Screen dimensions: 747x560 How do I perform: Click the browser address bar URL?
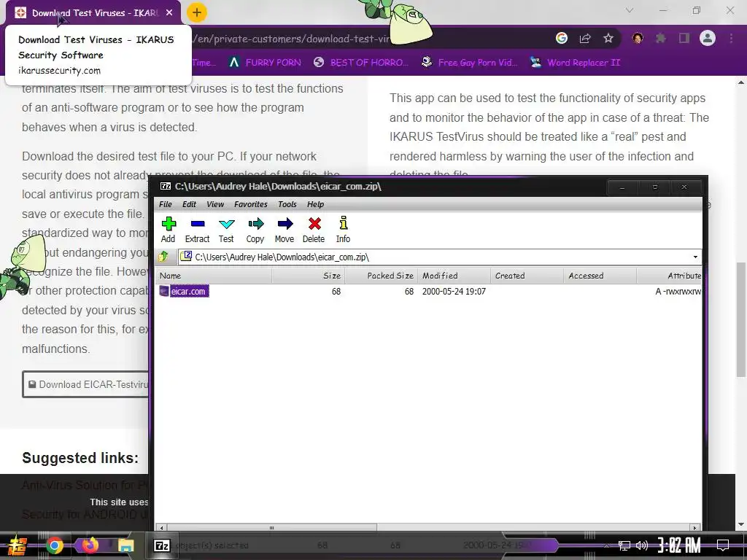coord(290,39)
